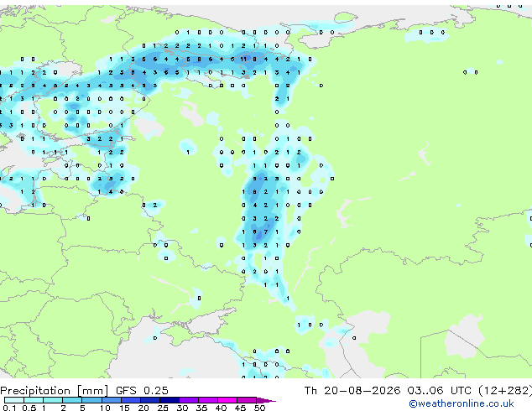The height and width of the screenshot is (411, 532).
Task: Click the legend label '10'
Action: [x=105, y=408]
